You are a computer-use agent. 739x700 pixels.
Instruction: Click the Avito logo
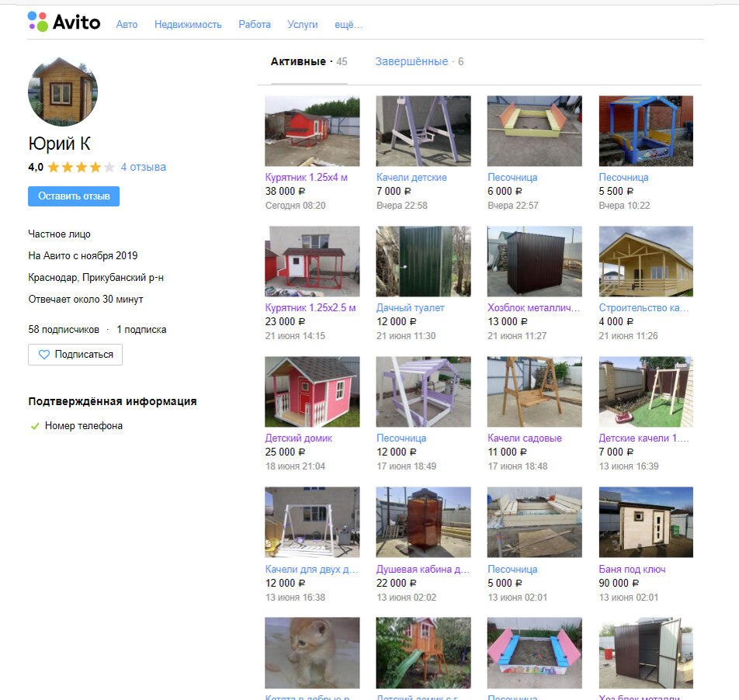pyautogui.click(x=64, y=23)
